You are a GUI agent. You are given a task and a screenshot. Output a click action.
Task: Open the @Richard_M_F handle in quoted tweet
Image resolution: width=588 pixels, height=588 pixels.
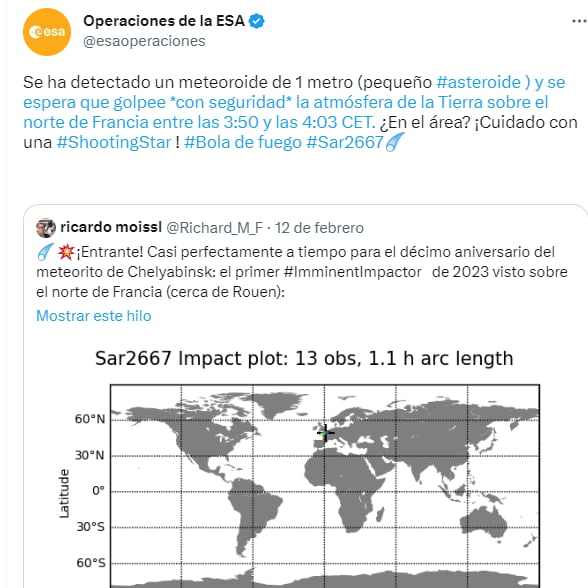(214, 228)
